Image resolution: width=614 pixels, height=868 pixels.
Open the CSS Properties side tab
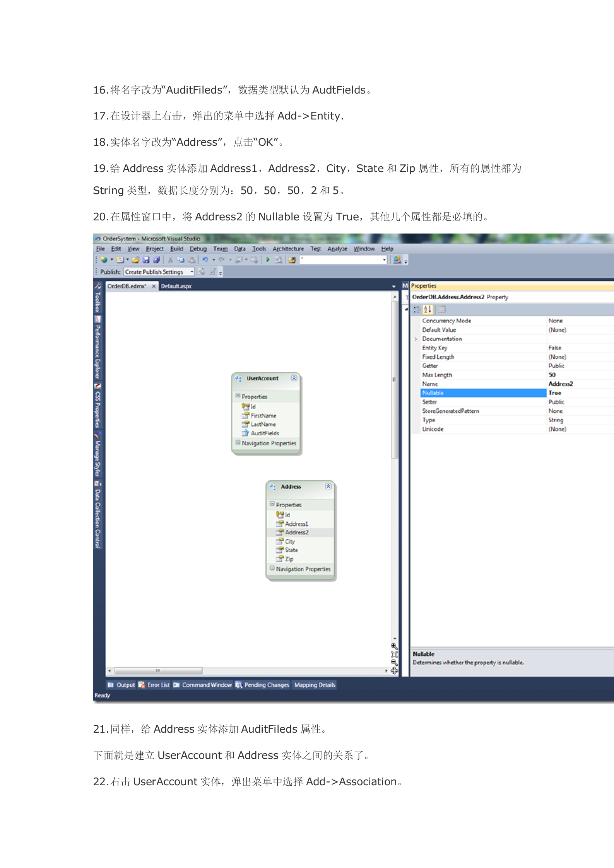[97, 405]
